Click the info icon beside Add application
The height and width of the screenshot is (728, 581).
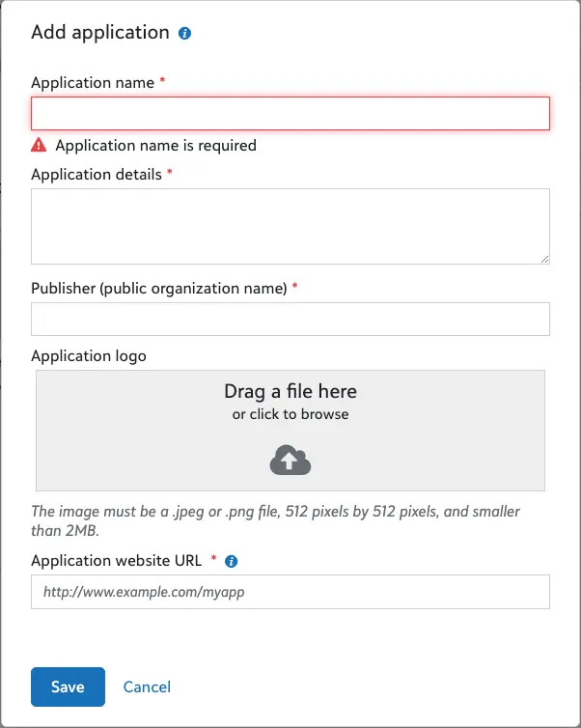point(185,33)
